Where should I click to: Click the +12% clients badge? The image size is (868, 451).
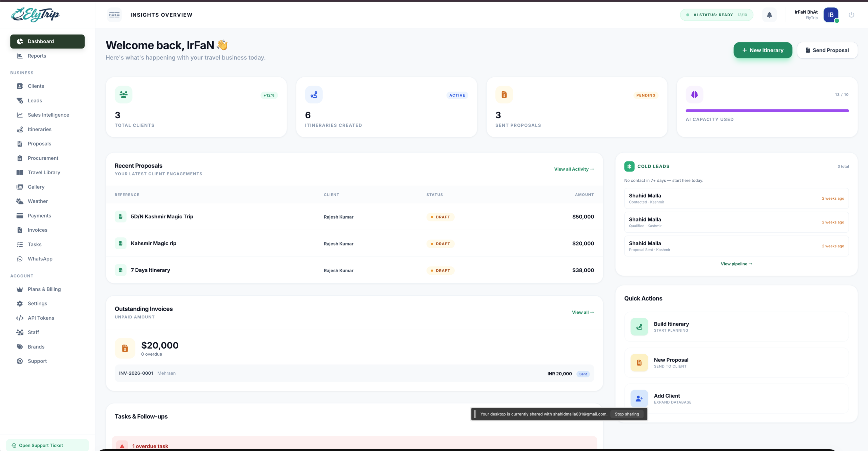[x=269, y=95]
